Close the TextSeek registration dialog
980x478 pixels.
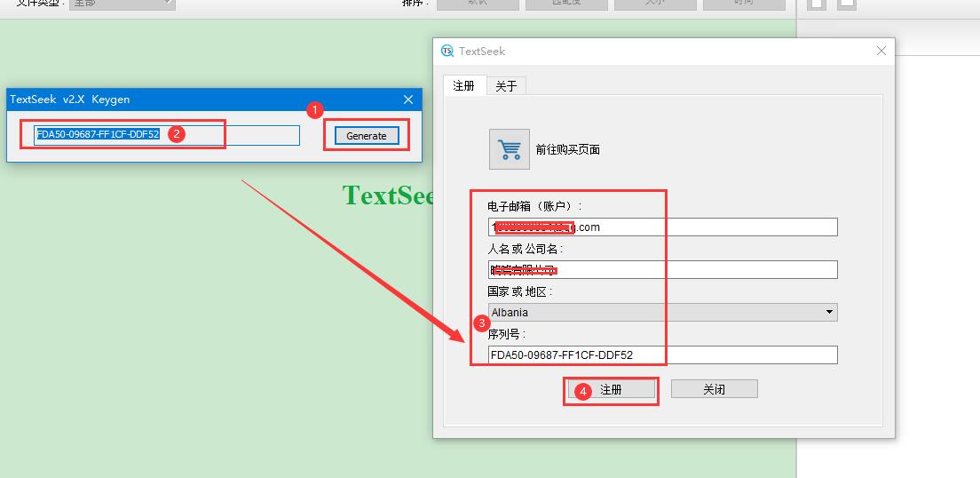pyautogui.click(x=881, y=52)
